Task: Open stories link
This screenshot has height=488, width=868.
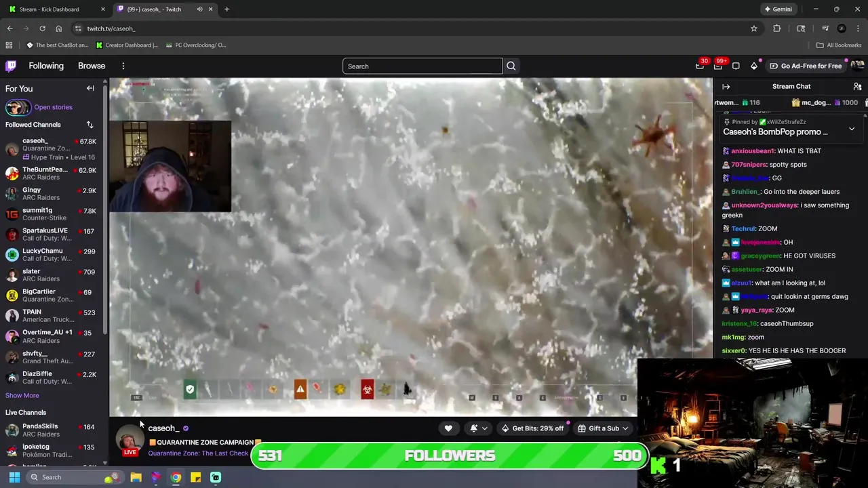Action: coord(53,107)
